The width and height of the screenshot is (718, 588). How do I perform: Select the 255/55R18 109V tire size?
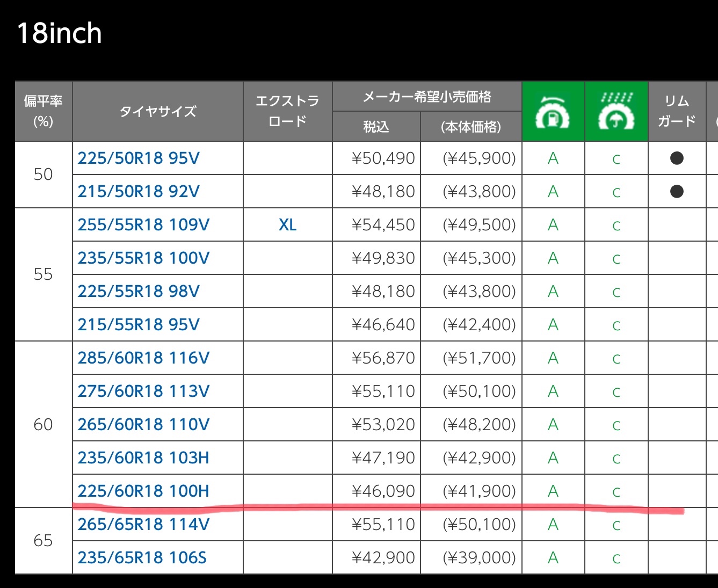143,225
